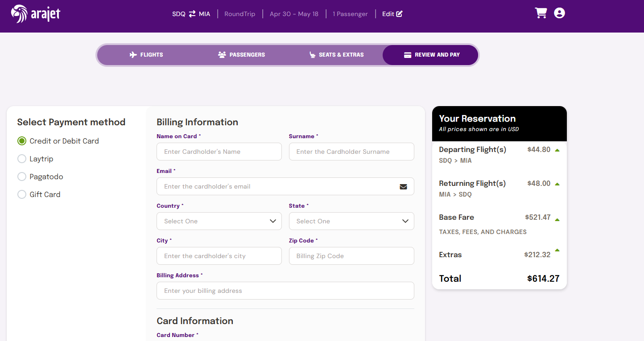
Task: Click the $48.00 returning price
Action: (539, 184)
